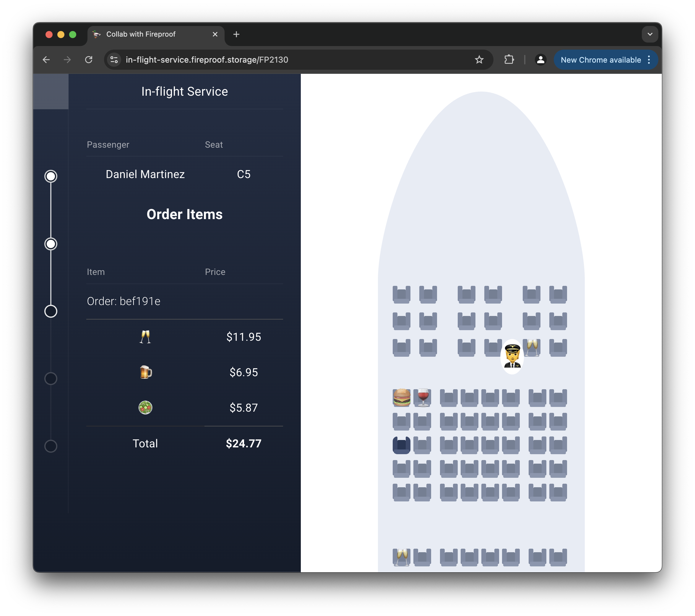695x616 pixels.
Task: Open the tab search dropdown chevron
Action: tap(650, 34)
